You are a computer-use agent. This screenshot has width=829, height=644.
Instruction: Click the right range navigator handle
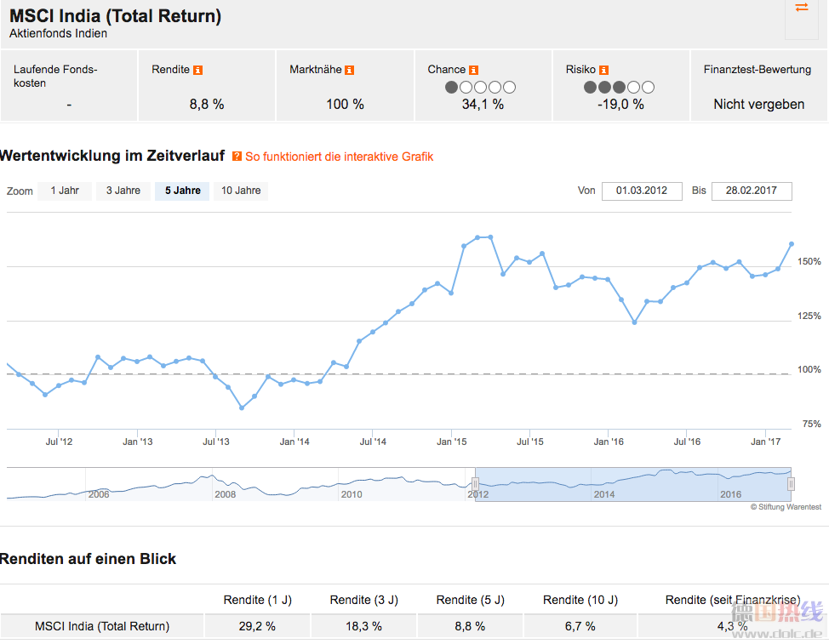(791, 484)
